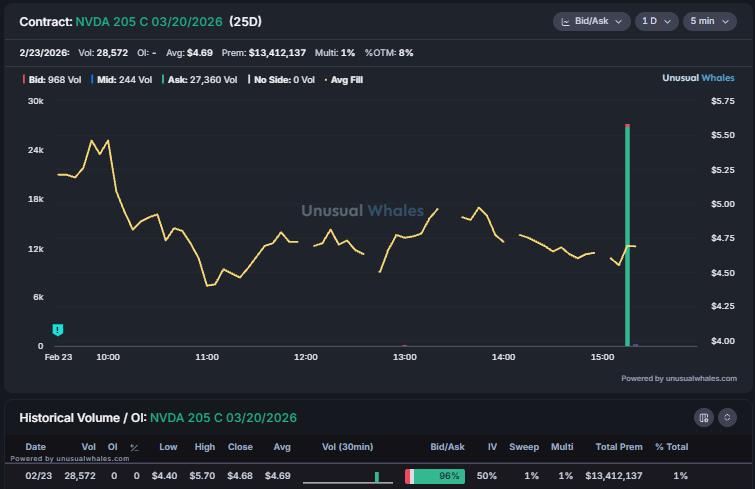
Task: Sort table by % Total column
Action: (671, 447)
